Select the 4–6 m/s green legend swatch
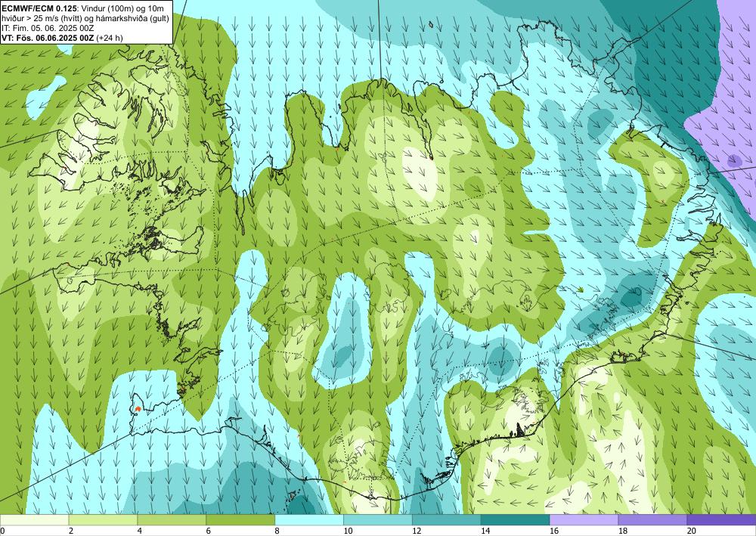Image resolution: width=756 pixels, height=536 pixels. pyautogui.click(x=172, y=519)
